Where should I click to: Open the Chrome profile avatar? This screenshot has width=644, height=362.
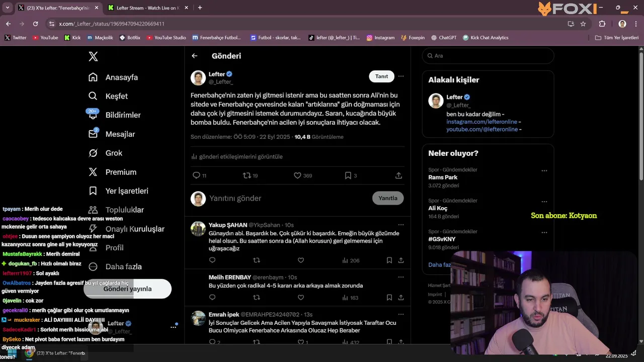[622, 24]
